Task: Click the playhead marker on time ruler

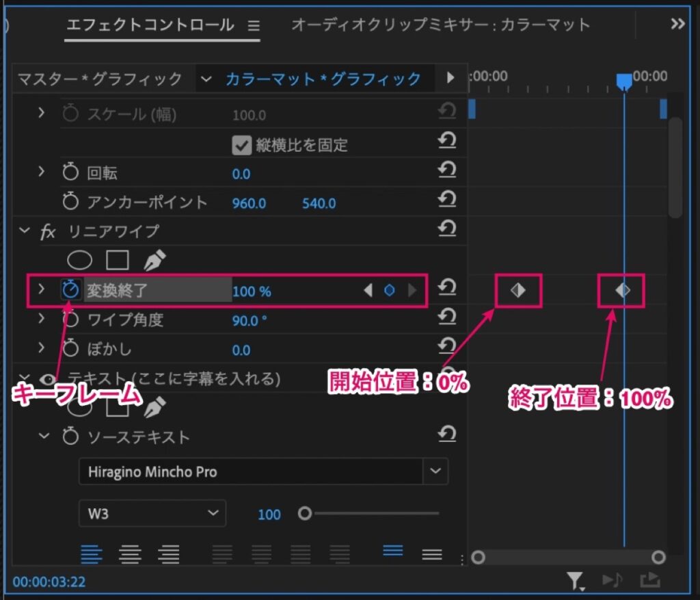Action: [x=623, y=81]
